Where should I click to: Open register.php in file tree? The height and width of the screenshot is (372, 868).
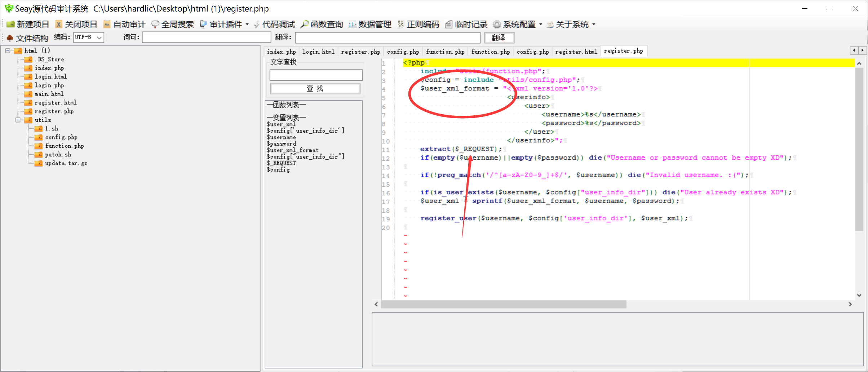coord(54,111)
